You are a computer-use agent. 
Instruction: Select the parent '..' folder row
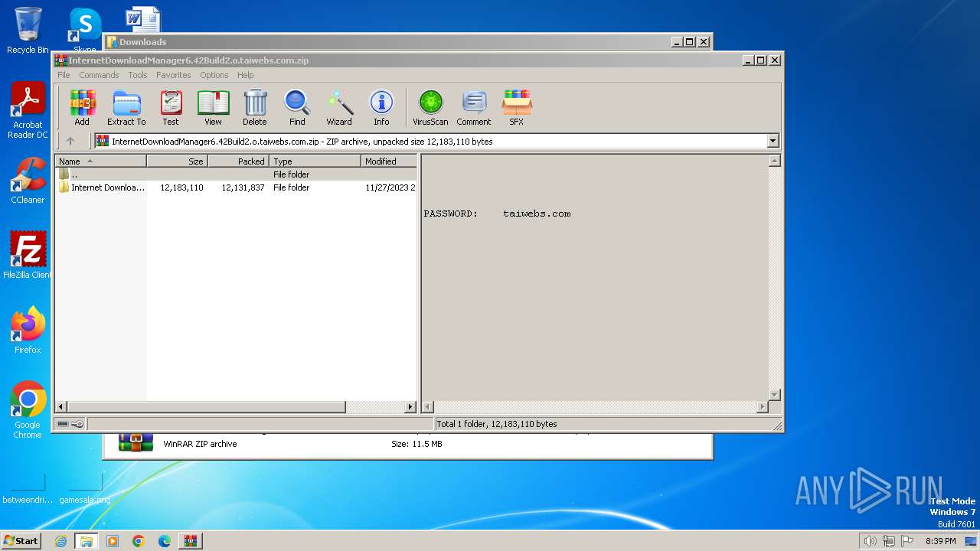coord(236,174)
